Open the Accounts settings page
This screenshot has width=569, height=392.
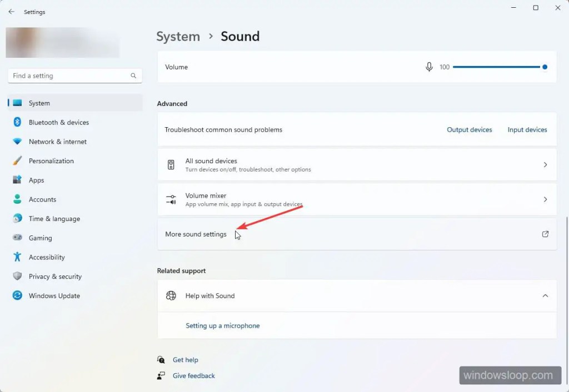coord(42,199)
